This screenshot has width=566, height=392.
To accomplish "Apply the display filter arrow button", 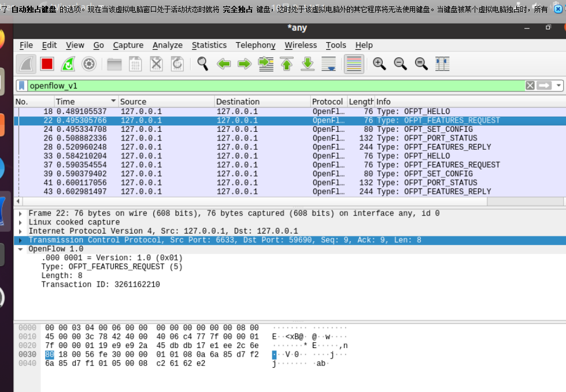I will click(x=544, y=86).
